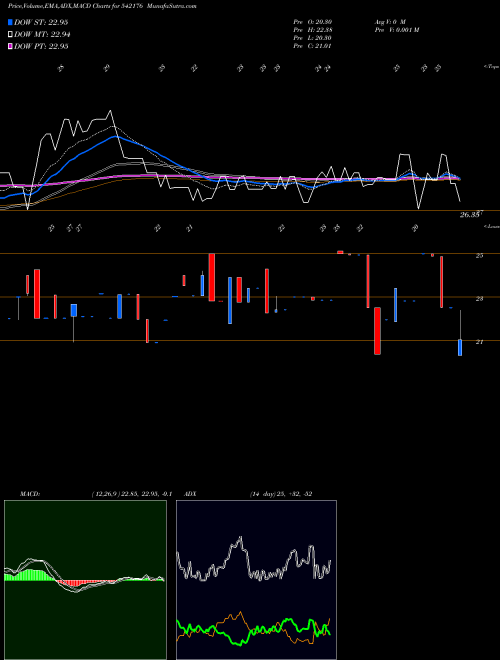Click the 'ADX' panel heading
This screenshot has width=500, height=660.
191,494
